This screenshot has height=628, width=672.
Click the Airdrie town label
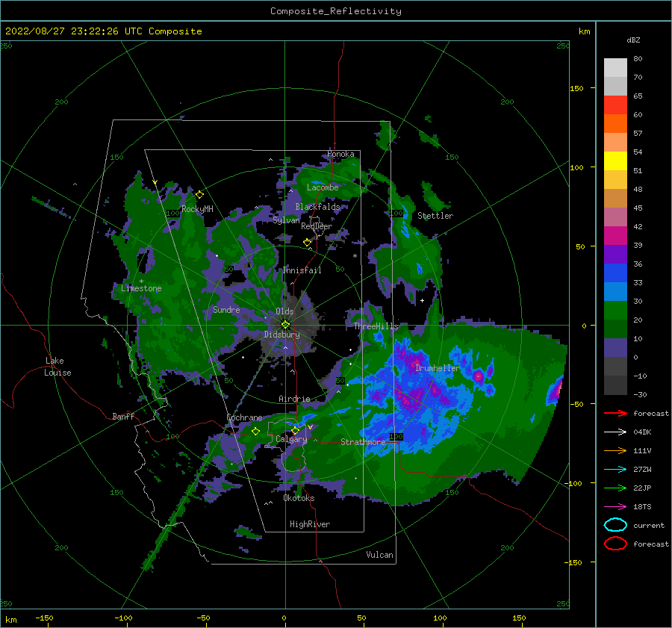pos(294,399)
